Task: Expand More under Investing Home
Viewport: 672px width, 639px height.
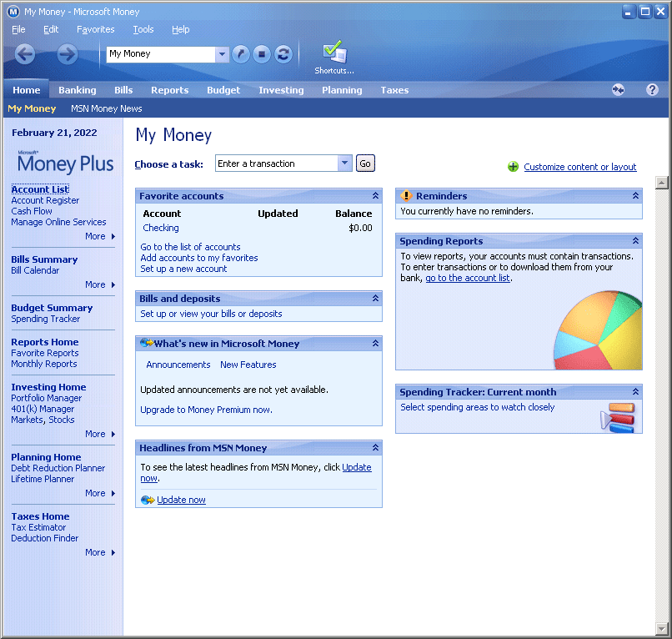Action: 100,434
